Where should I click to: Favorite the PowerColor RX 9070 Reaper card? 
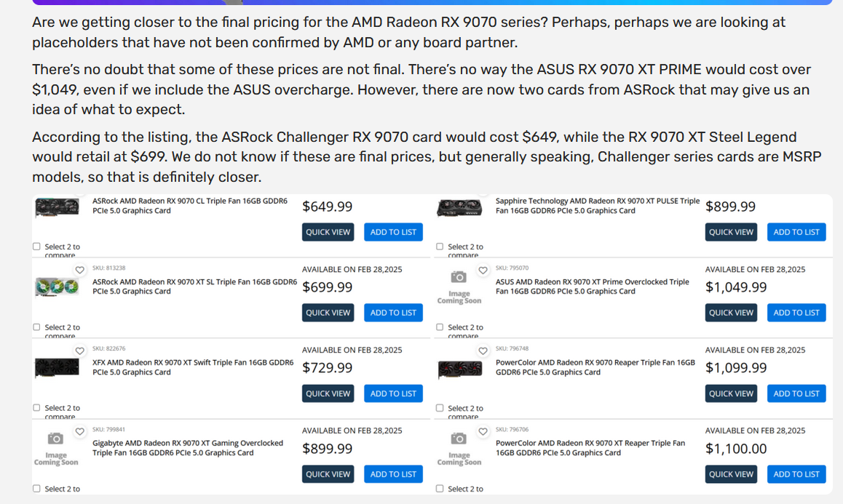(x=483, y=351)
